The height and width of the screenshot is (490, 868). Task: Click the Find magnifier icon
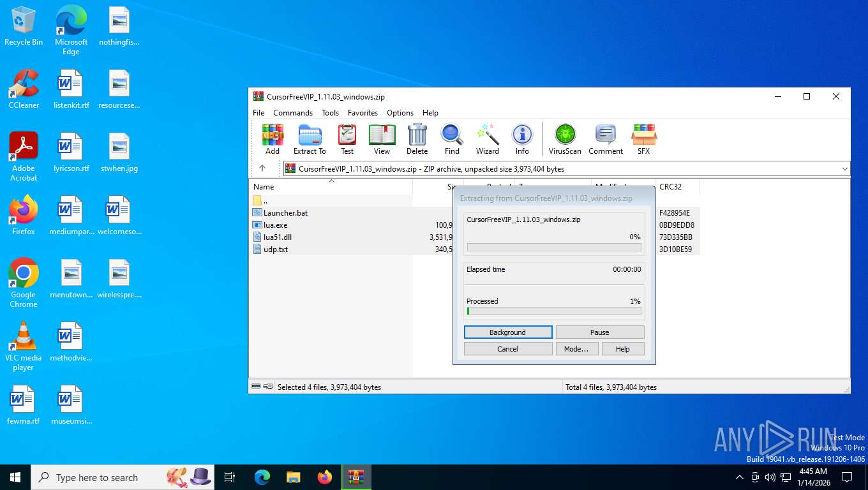[x=452, y=140]
